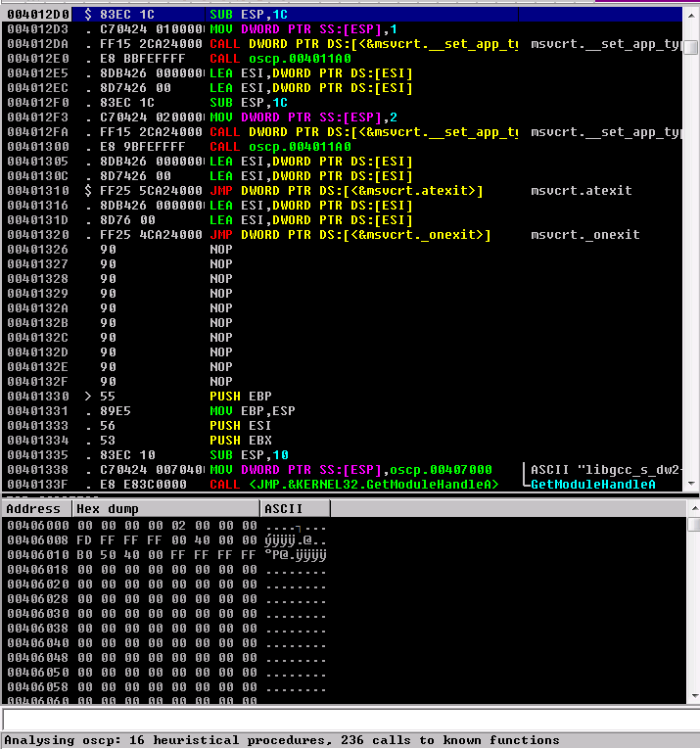Click the msvcrt.atexit comment text
This screenshot has height=749, width=700.
(x=582, y=191)
